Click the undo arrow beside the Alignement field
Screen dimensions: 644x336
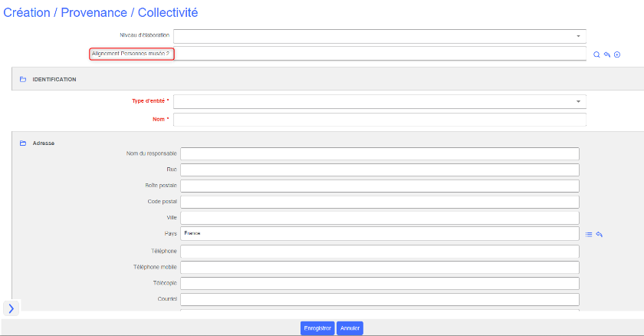tap(606, 54)
